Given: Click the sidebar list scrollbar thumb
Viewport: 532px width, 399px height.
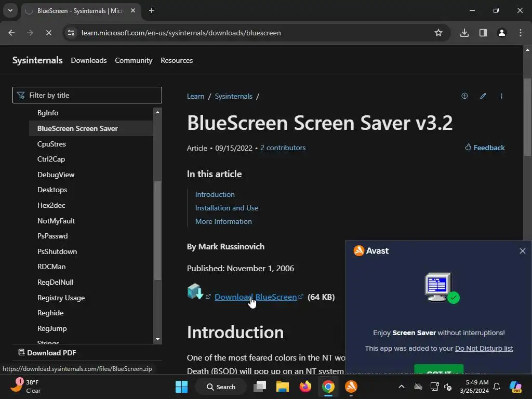Looking at the screenshot, I should click(x=157, y=231).
